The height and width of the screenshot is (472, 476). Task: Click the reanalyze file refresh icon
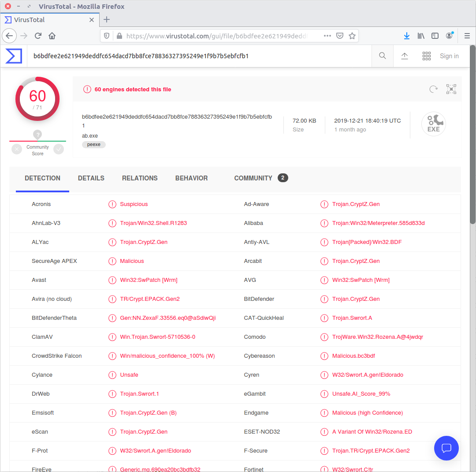click(x=434, y=90)
